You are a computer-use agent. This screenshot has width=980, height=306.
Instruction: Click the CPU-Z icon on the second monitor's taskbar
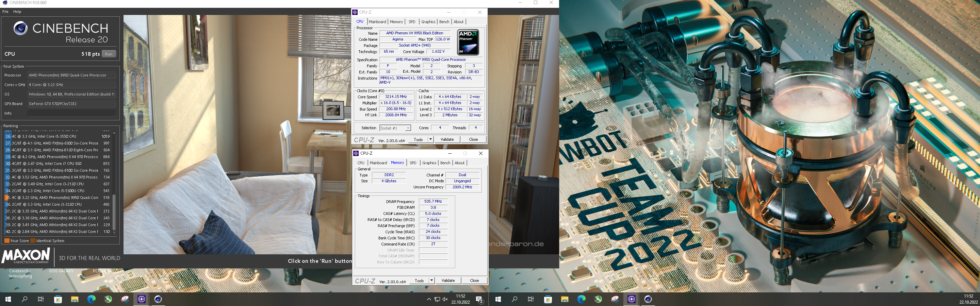[x=632, y=299]
